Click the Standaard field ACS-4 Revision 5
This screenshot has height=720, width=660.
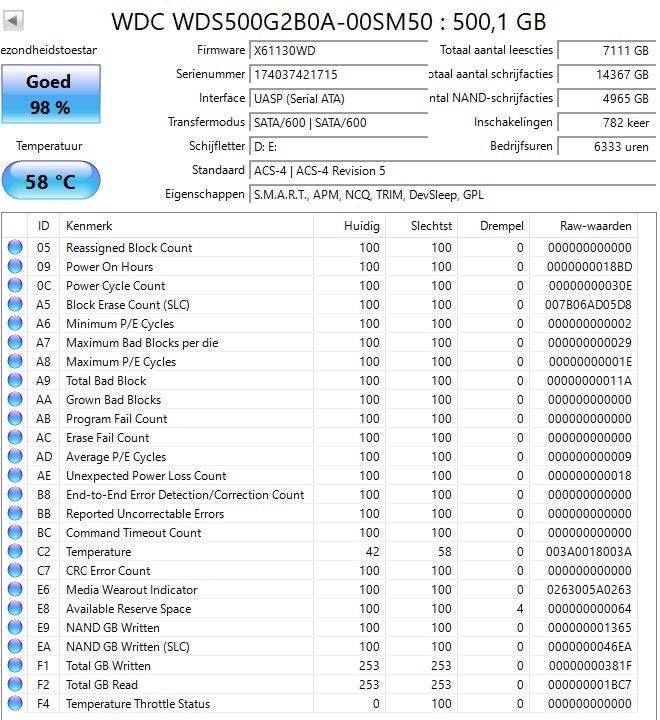(x=452, y=171)
